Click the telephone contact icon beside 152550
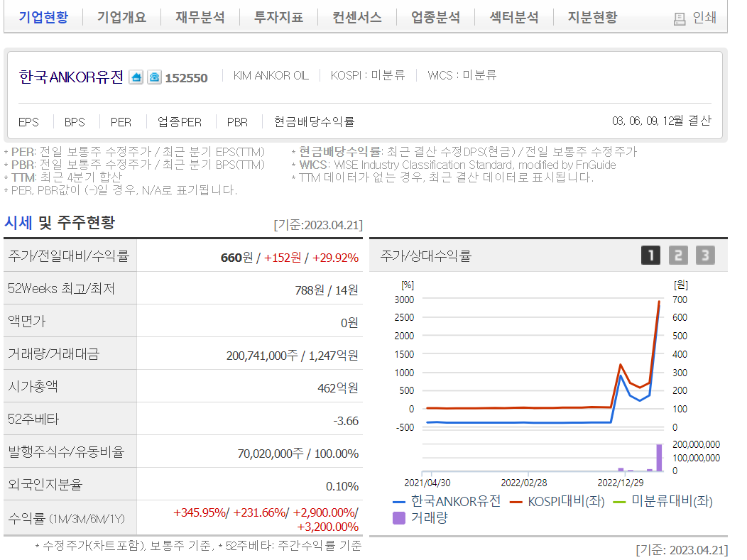The height and width of the screenshot is (560, 747). [x=154, y=77]
